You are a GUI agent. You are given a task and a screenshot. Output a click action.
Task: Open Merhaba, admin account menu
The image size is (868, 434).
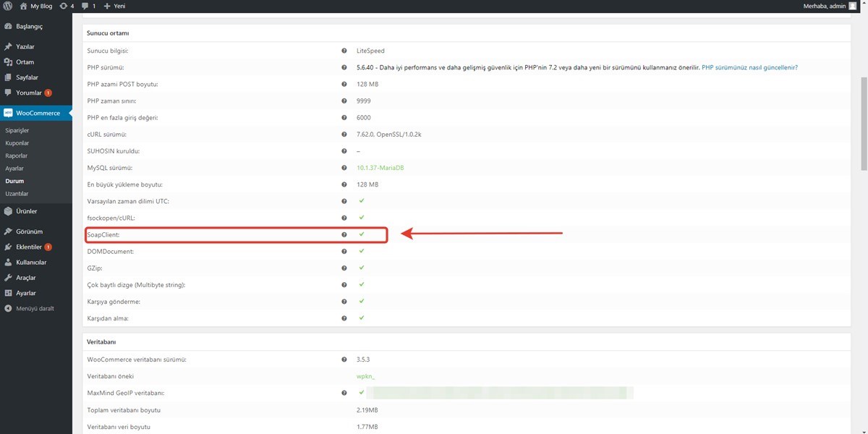point(824,6)
